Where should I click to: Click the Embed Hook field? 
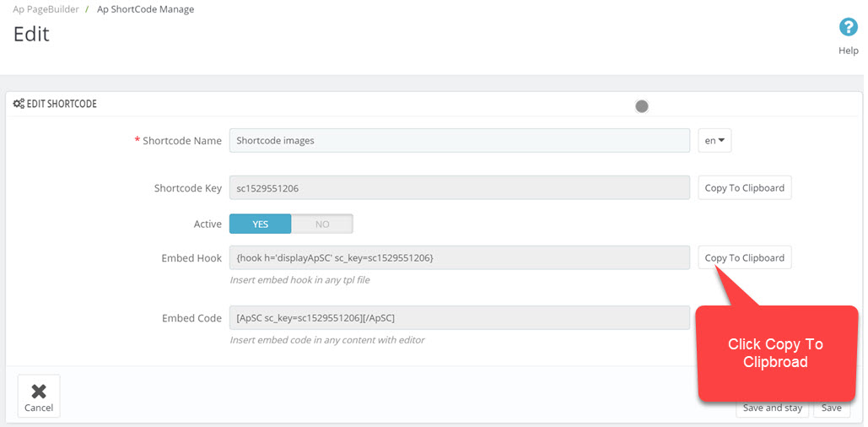pyautogui.click(x=460, y=257)
